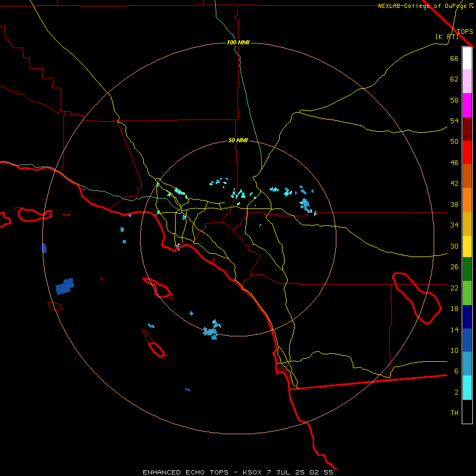476x476 pixels.
Task: Click the '62' legend value
Action: (454, 79)
